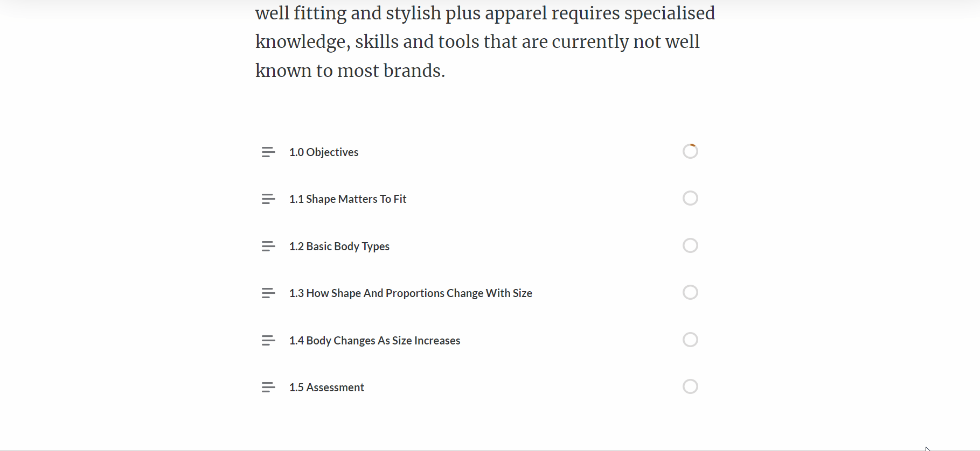Click the lesson icon beside 1.3 How Shape
Image resolution: width=980 pixels, height=451 pixels.
268,293
